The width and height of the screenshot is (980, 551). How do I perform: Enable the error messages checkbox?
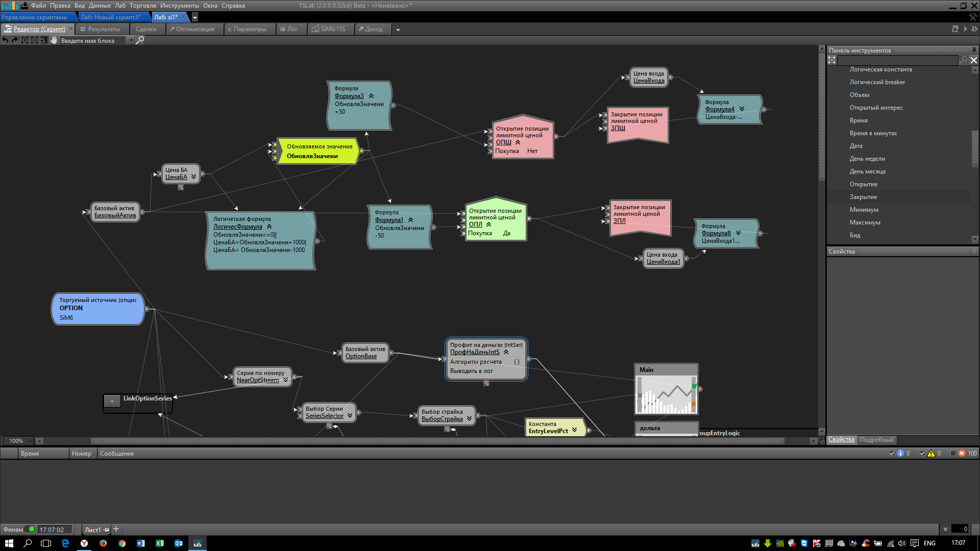953,454
